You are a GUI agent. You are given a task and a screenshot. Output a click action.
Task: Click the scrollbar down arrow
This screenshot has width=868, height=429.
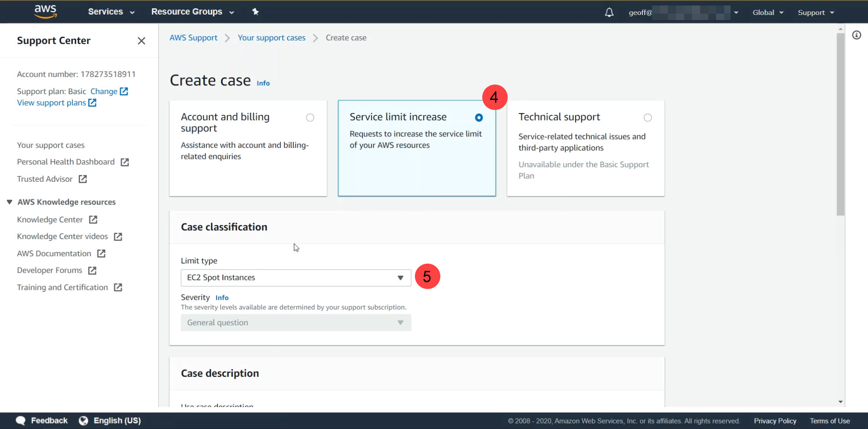[x=840, y=402]
